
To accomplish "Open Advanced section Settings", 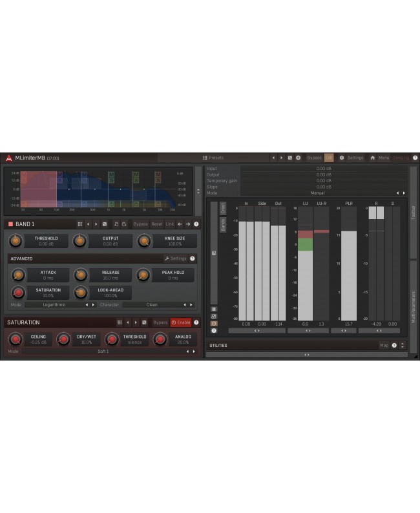I will point(176,258).
